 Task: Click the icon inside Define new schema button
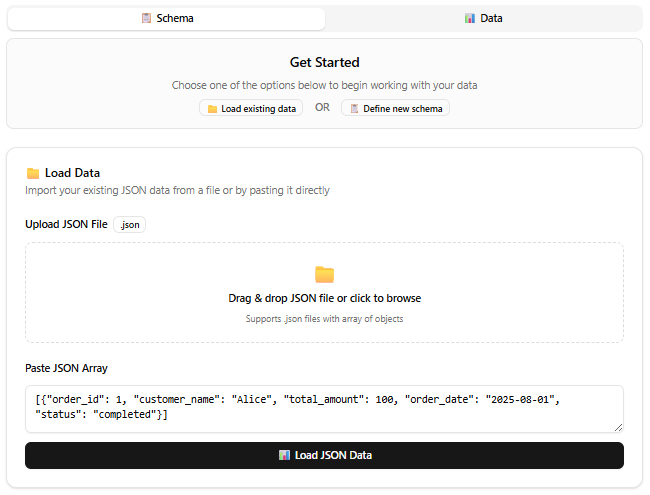354,108
